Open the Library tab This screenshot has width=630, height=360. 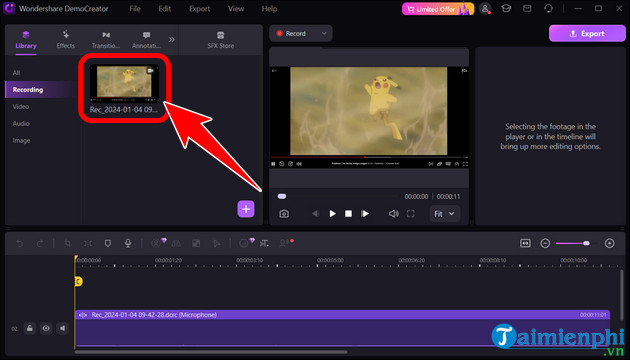[26, 40]
